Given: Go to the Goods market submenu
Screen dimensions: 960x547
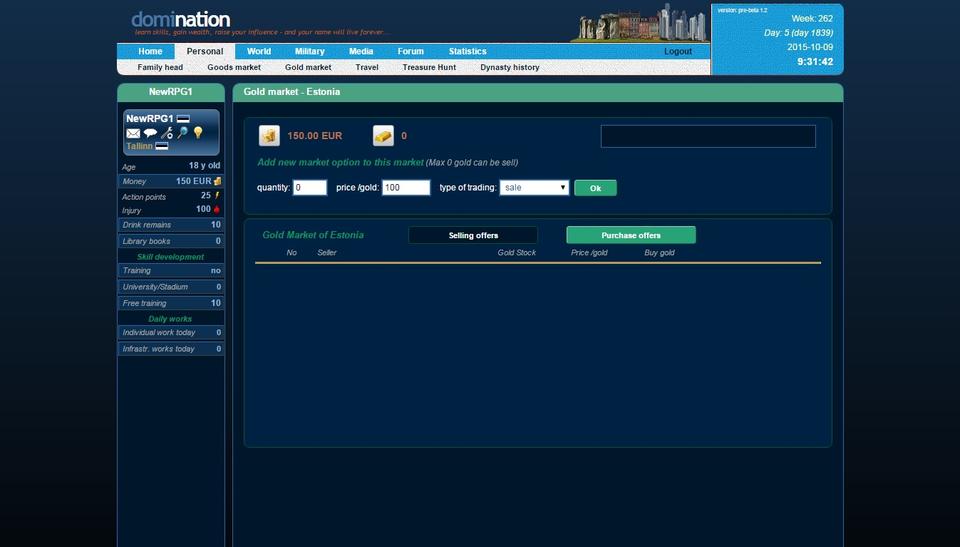Looking at the screenshot, I should point(234,68).
